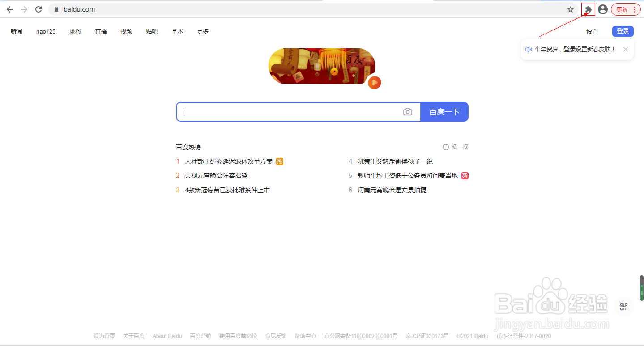Click the blue 登录 button
This screenshot has width=644, height=346.
623,31
